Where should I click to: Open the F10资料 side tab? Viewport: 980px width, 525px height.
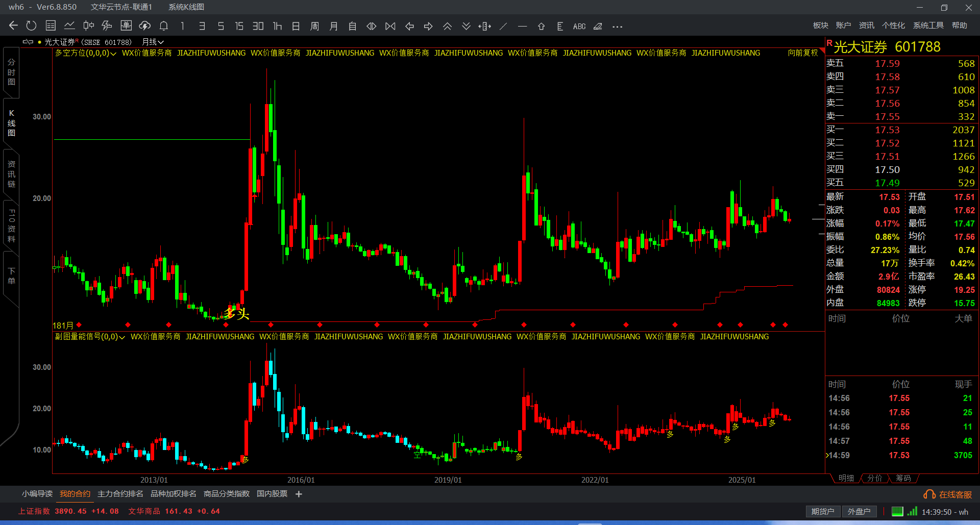point(11,225)
